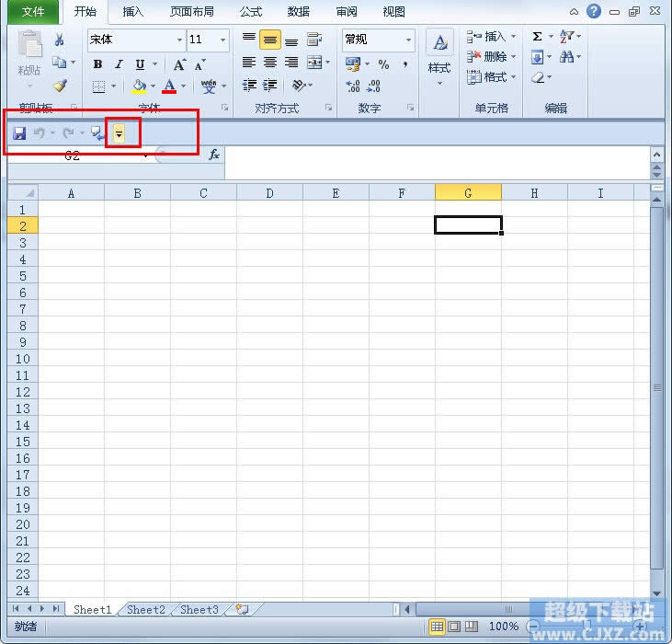Toggle Italic formatting
Viewport: 672px width, 644px height.
pyautogui.click(x=119, y=64)
